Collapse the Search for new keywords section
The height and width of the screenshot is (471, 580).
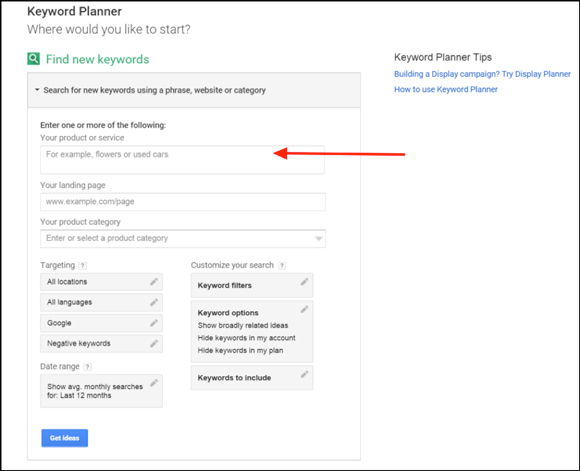37,90
